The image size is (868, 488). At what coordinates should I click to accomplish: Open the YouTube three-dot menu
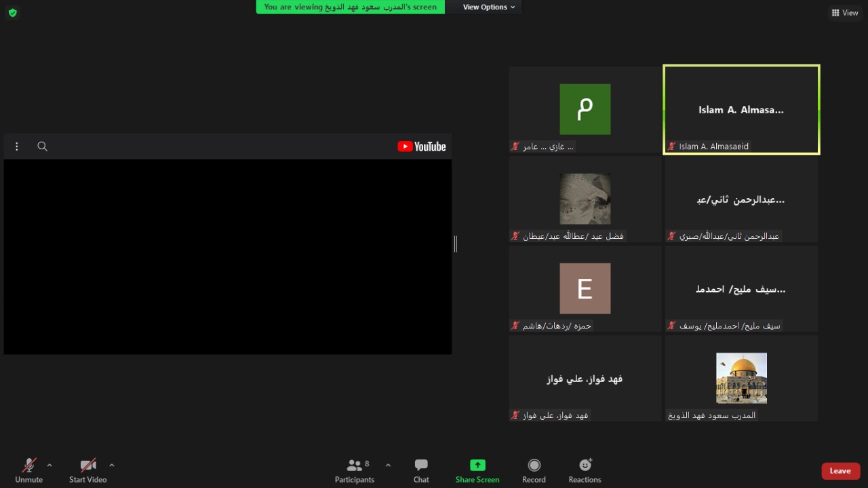17,147
